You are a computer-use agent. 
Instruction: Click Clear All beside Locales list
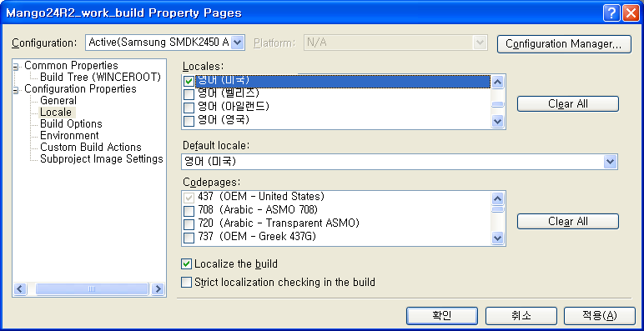pos(567,104)
